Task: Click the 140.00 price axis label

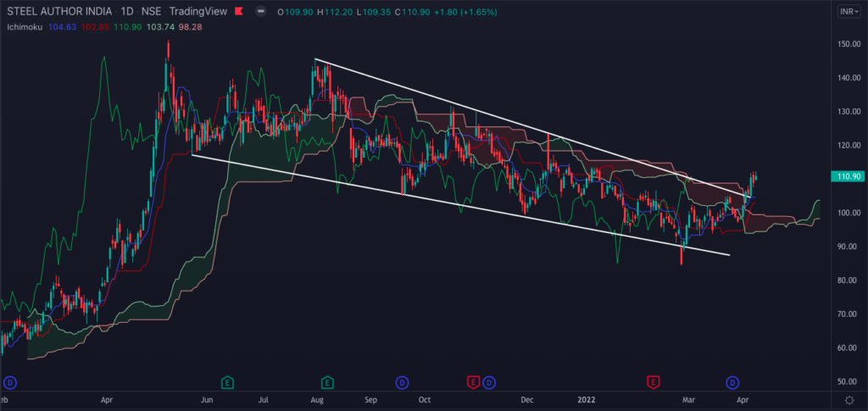Action: click(x=850, y=77)
